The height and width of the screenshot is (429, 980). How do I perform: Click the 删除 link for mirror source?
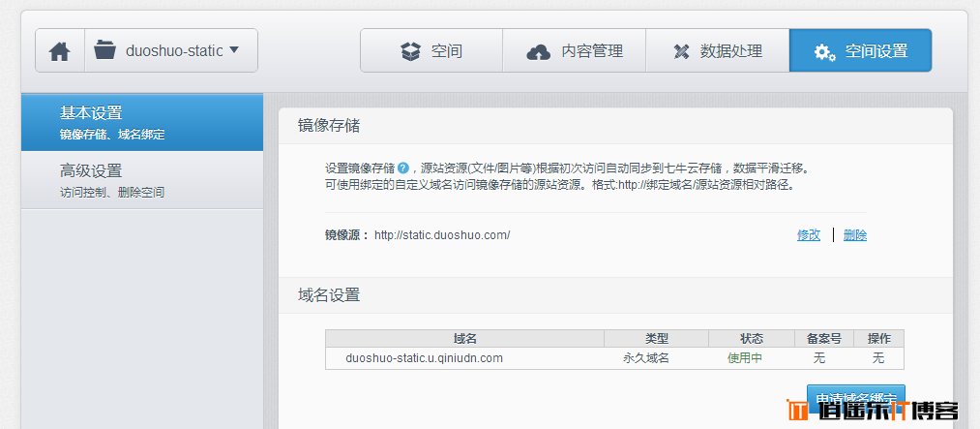click(855, 235)
